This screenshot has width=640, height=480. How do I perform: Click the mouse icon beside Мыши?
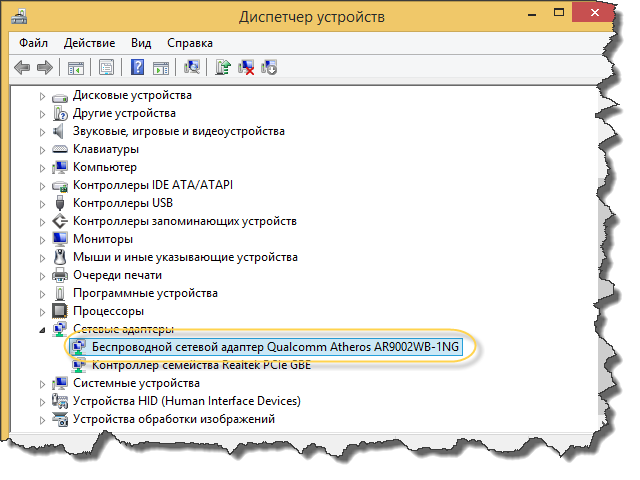60,257
